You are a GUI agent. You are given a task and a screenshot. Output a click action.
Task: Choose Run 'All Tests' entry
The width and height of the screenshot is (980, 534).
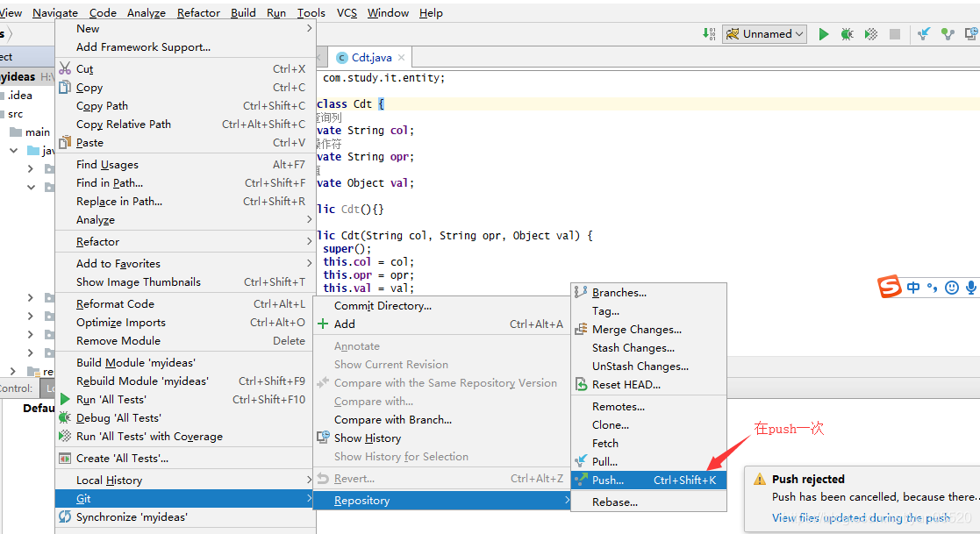click(x=185, y=399)
